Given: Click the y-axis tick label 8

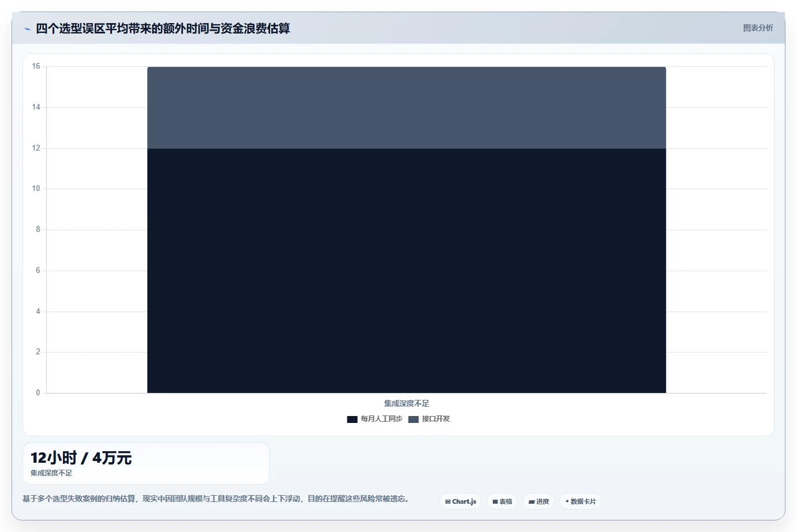Looking at the screenshot, I should pos(38,230).
